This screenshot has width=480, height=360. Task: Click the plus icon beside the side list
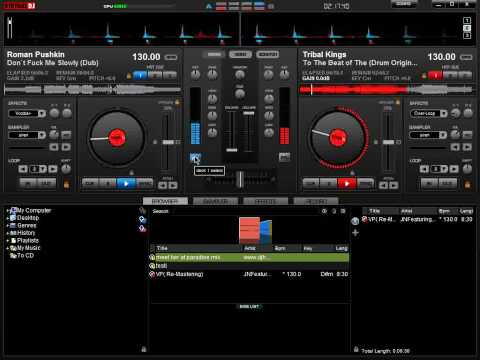355,233
